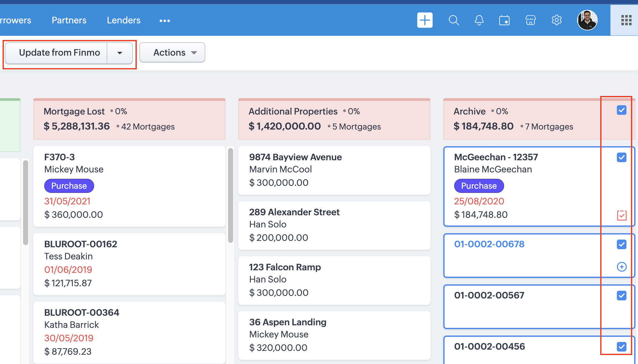Click the Update from Finmo button
638x364 pixels.
(60, 53)
